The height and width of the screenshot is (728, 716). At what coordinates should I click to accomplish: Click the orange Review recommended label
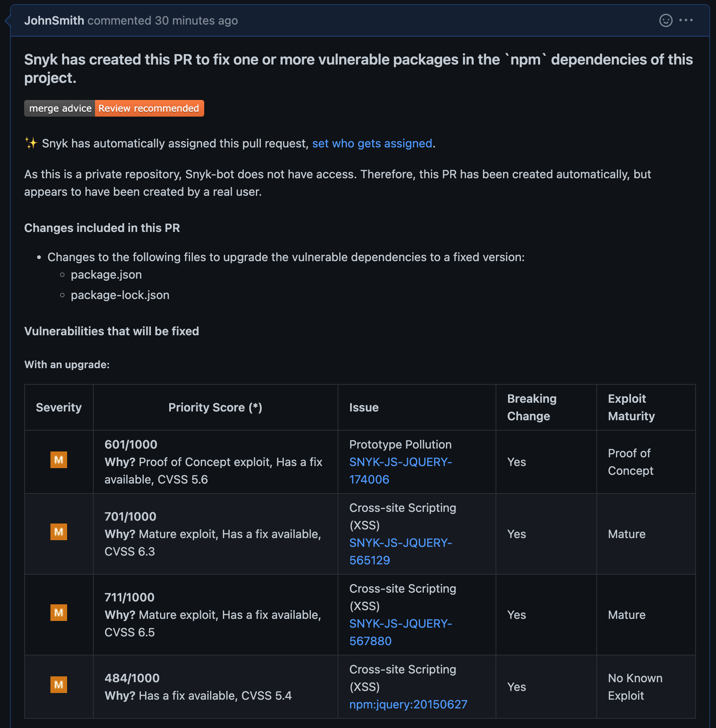[x=149, y=108]
